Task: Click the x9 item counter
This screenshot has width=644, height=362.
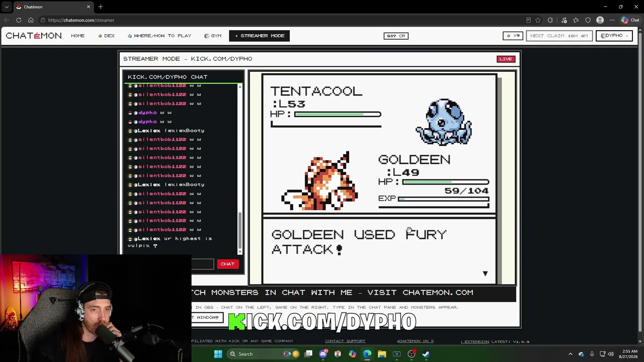Action: pos(513,36)
